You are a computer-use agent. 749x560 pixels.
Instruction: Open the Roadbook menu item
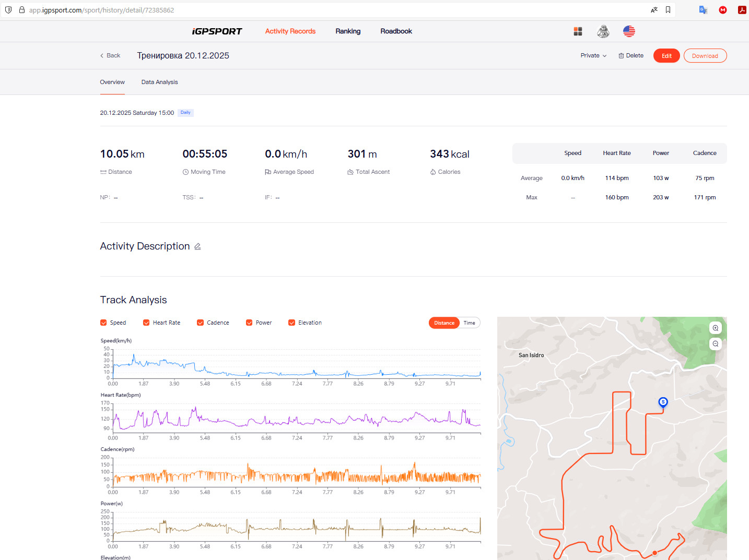pos(396,31)
